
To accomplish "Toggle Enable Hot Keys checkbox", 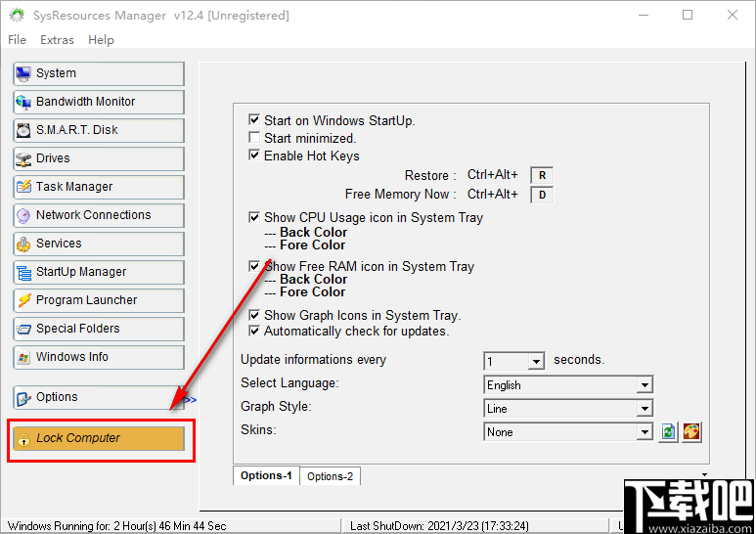I will (x=254, y=156).
